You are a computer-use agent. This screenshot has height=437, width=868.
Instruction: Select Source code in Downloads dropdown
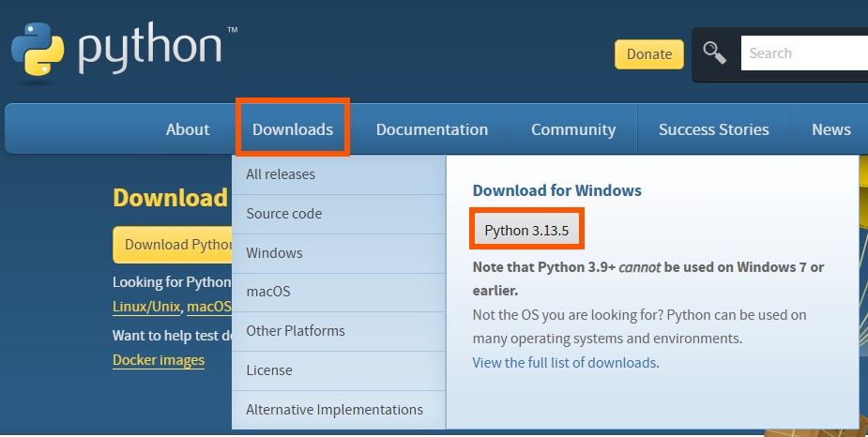[339, 214]
